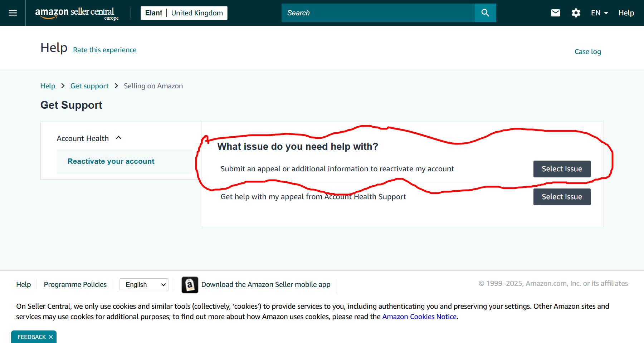Collapse the Account Health section
Viewport: 644px width, 343px height.
point(89,138)
